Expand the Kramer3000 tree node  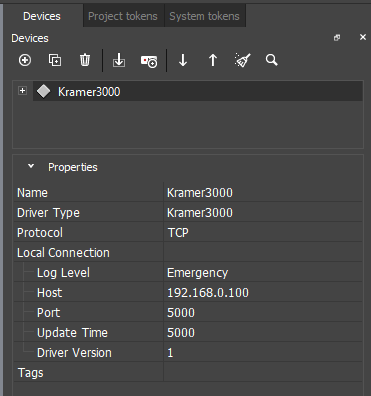point(22,91)
